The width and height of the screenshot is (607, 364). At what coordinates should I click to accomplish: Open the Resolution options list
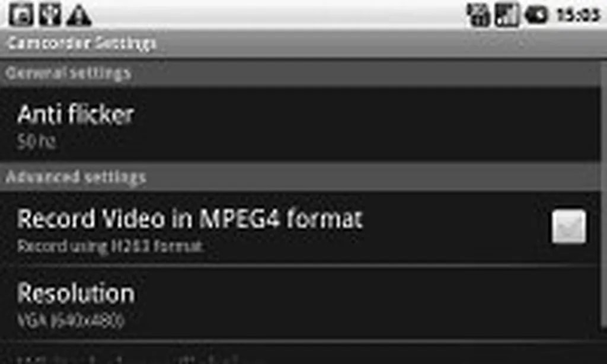(301, 304)
